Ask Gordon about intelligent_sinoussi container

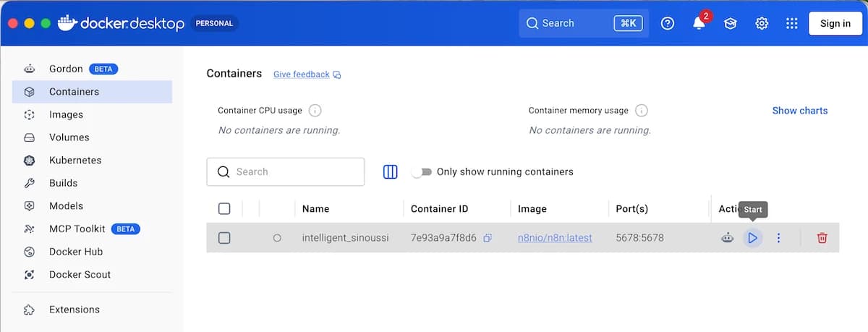(x=728, y=237)
